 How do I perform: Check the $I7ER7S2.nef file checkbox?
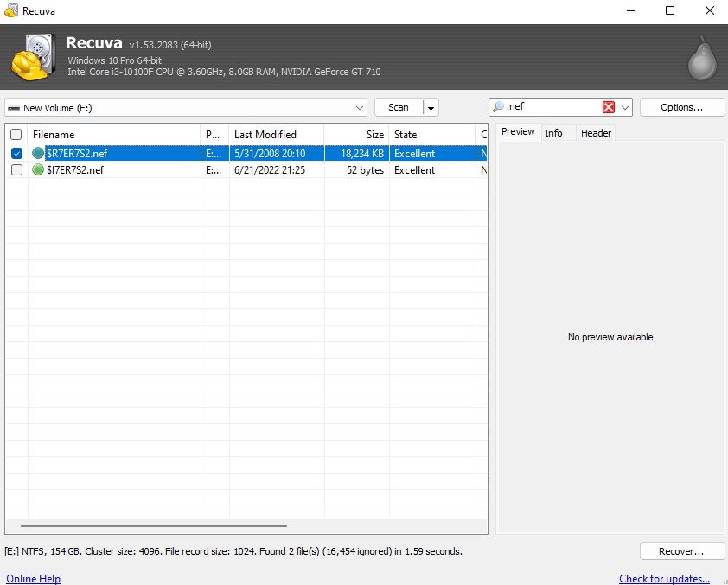[x=16, y=170]
